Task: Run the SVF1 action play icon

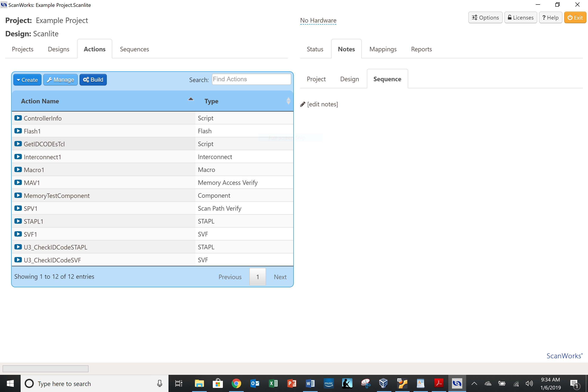Action: pyautogui.click(x=18, y=234)
